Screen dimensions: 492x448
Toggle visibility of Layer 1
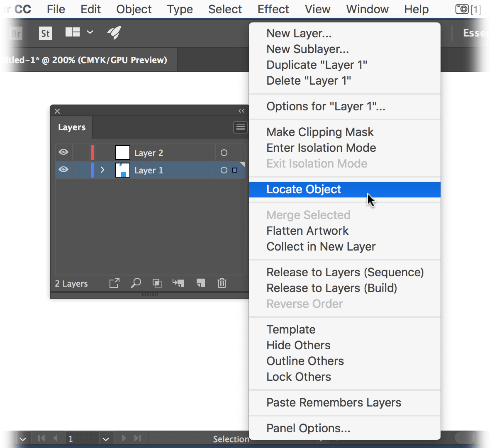point(63,169)
